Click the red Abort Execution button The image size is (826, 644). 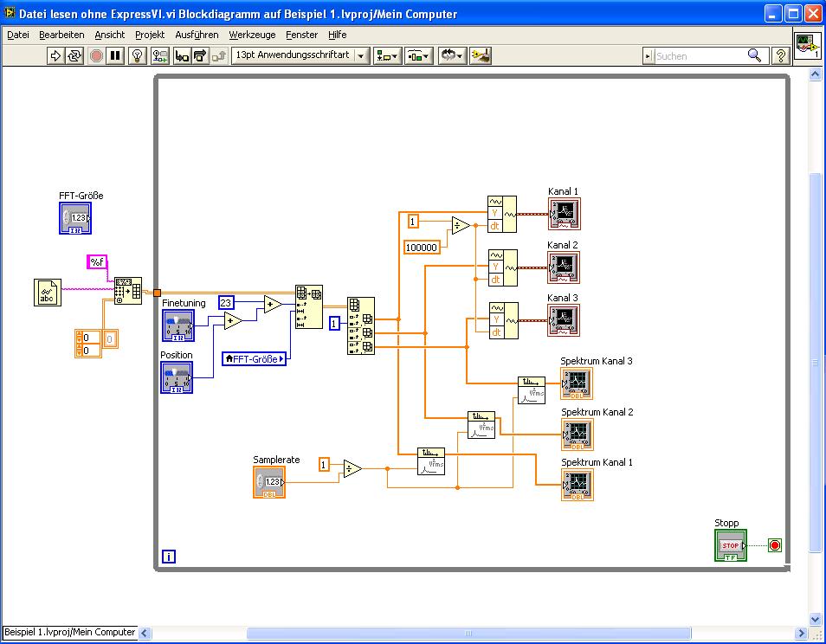96,55
